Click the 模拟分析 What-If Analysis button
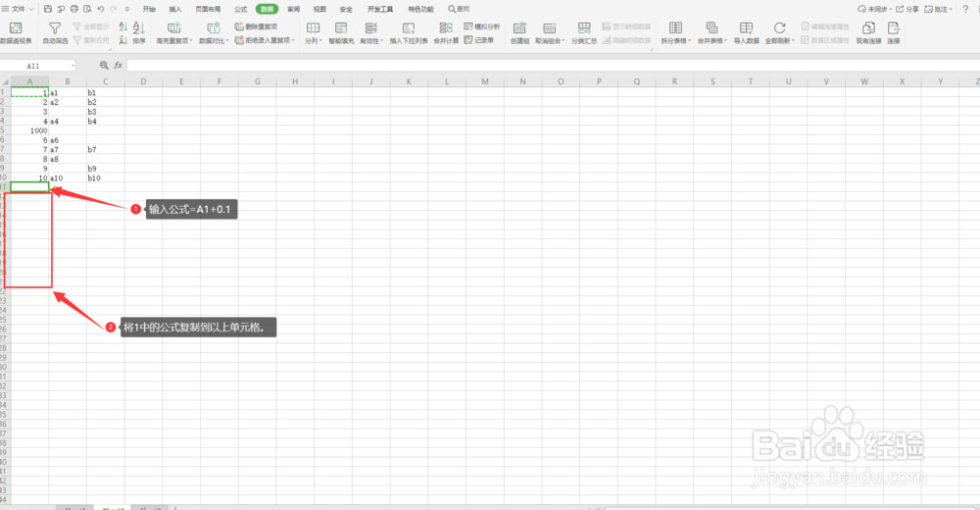The height and width of the screenshot is (510, 980). 482,26
